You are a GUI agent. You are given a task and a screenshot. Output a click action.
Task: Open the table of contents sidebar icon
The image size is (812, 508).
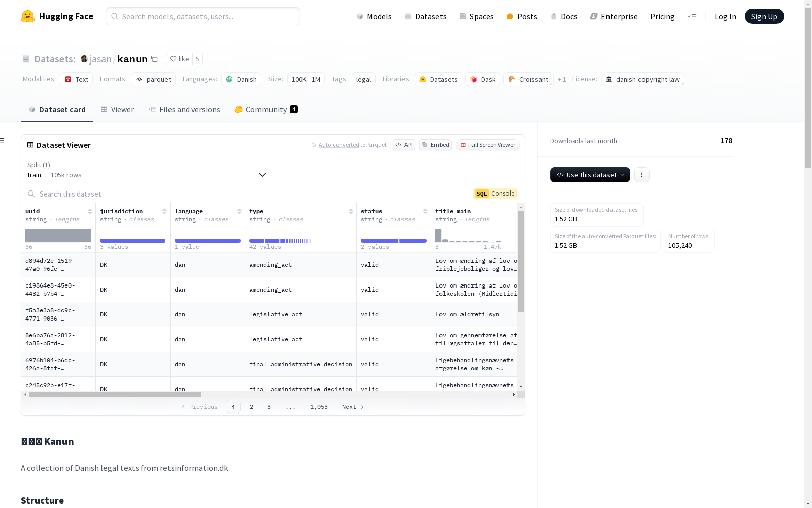[3, 140]
